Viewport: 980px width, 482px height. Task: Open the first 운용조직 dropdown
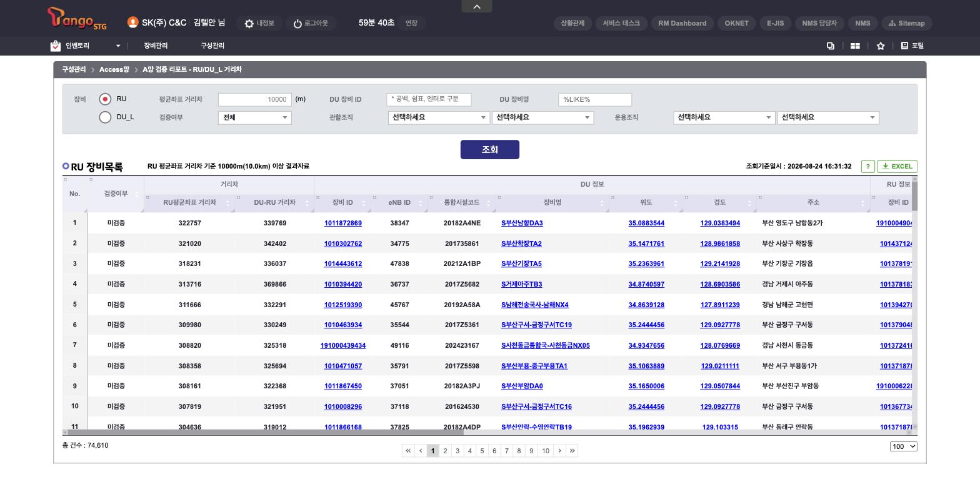coord(724,117)
